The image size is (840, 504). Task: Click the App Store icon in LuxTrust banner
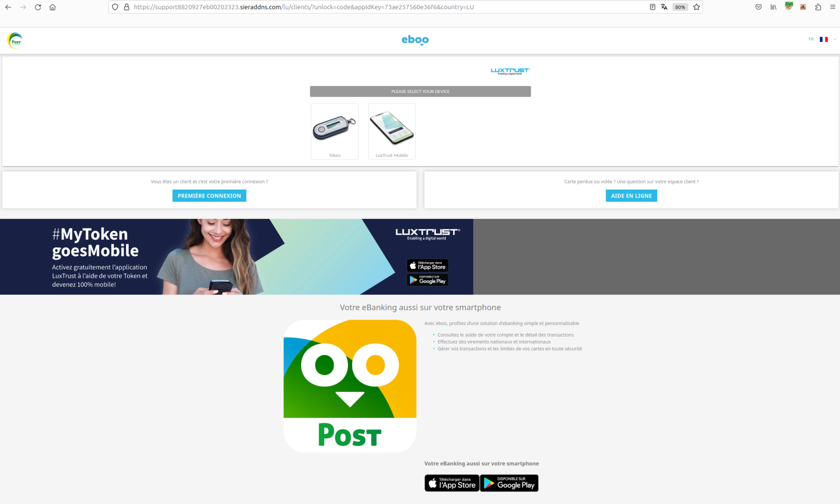point(428,264)
